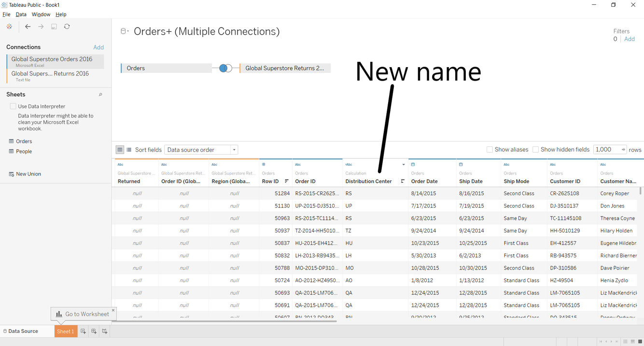644x346 pixels.
Task: Click the Save disk icon in toolbar
Action: 54,27
